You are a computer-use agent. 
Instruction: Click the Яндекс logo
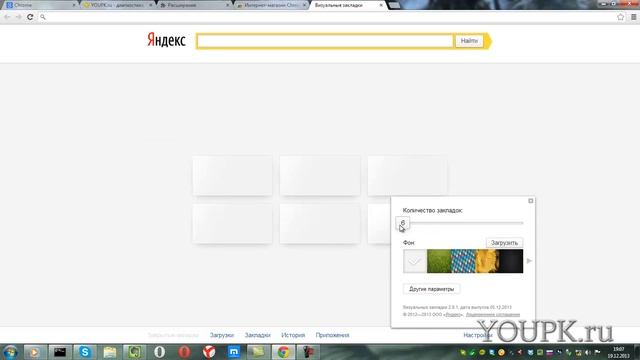(x=166, y=40)
